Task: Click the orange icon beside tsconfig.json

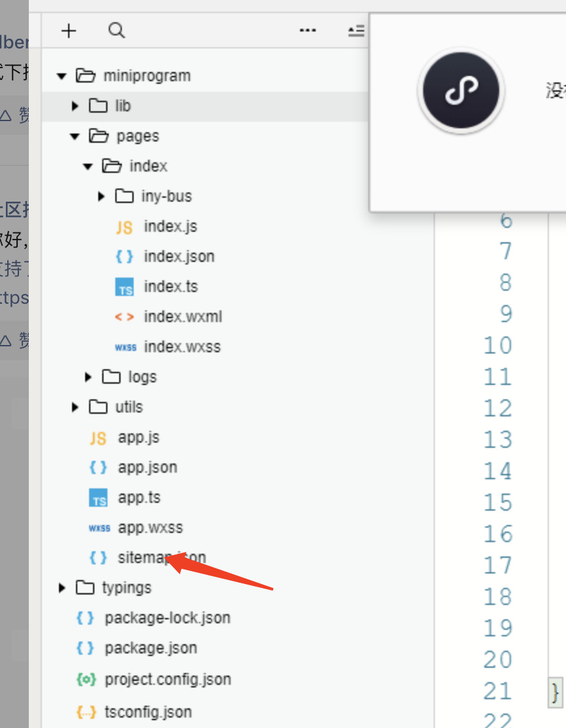Action: tap(86, 712)
